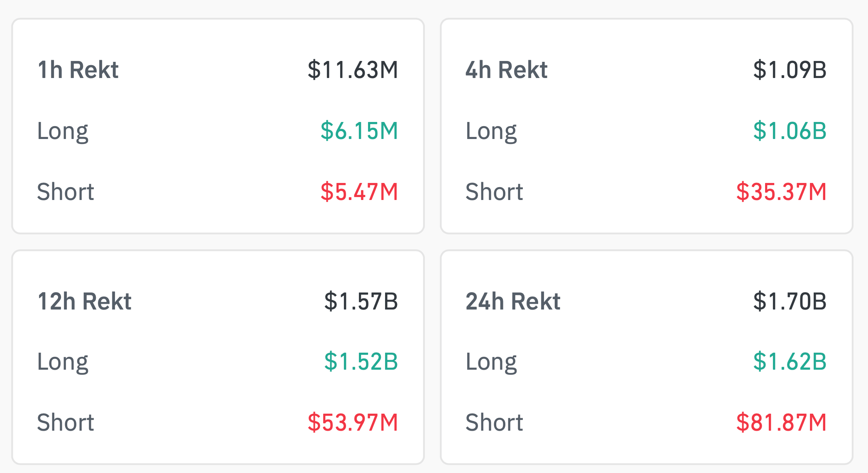Image resolution: width=868 pixels, height=473 pixels.
Task: Click the 1h Short $5.47M amount
Action: [x=359, y=192]
